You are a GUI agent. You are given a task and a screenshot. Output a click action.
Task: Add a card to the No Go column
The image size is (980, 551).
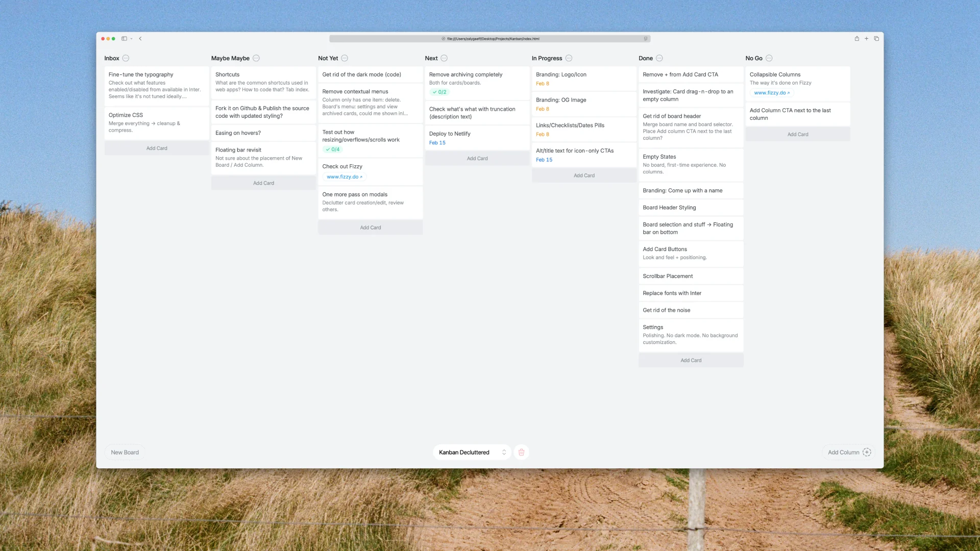[798, 135]
